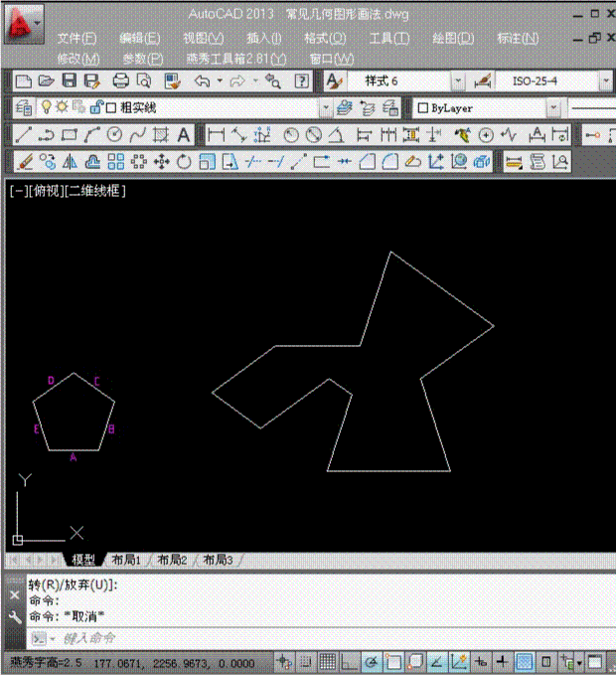Select the Spline draw tool
The image size is (616, 676).
click(137, 135)
